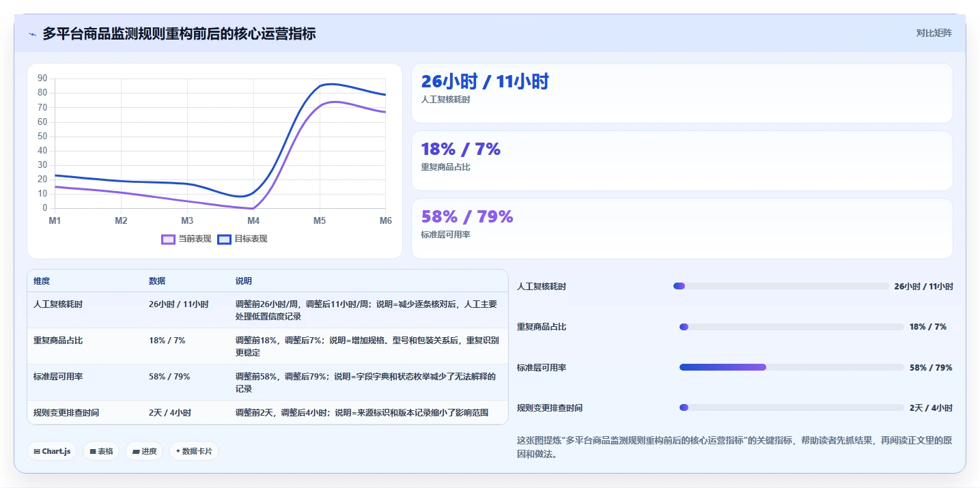Click the summary paragraph starting 这张图提炼
The height and width of the screenshot is (488, 980).
pos(735,447)
